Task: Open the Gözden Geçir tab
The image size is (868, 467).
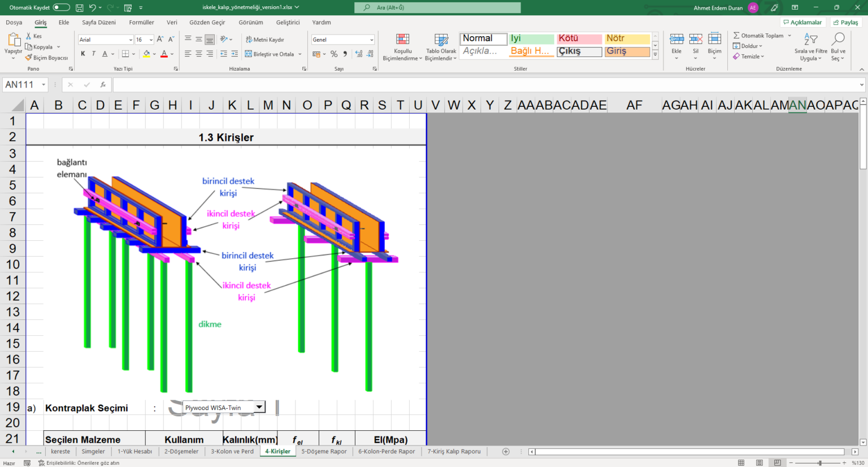Action: 207,23
